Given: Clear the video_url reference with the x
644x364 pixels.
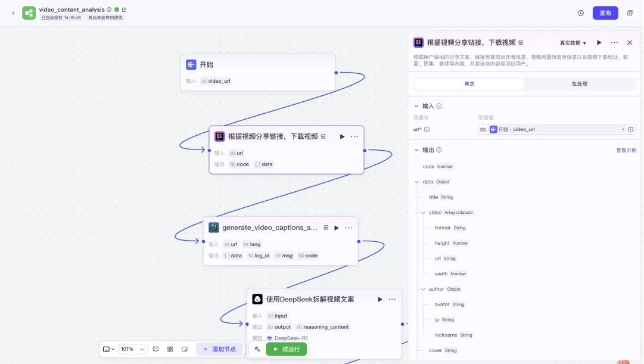Looking at the screenshot, I should click(623, 129).
